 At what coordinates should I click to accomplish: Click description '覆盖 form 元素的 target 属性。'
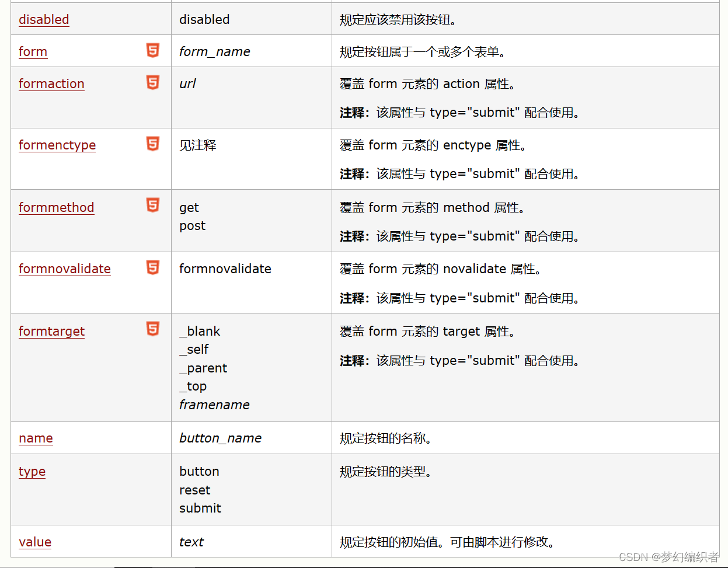pos(427,332)
